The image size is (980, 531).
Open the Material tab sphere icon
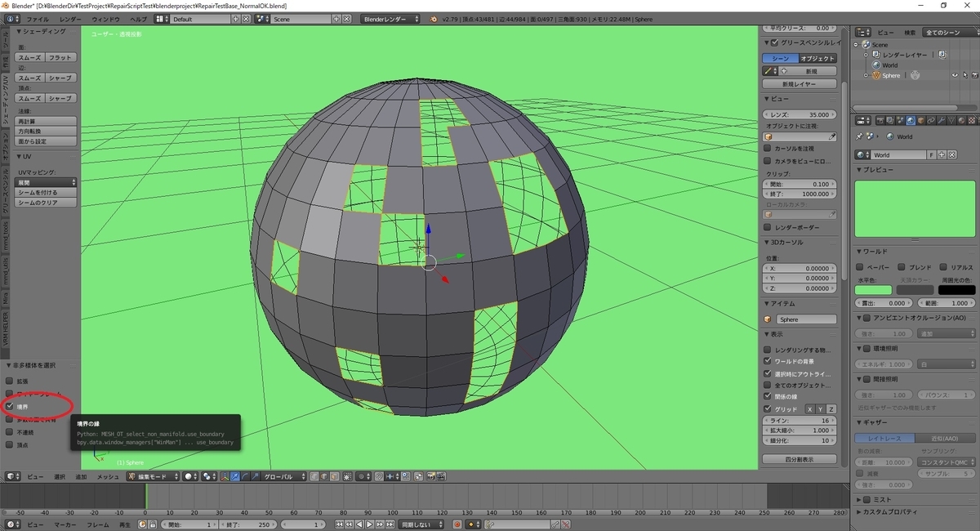[961, 121]
